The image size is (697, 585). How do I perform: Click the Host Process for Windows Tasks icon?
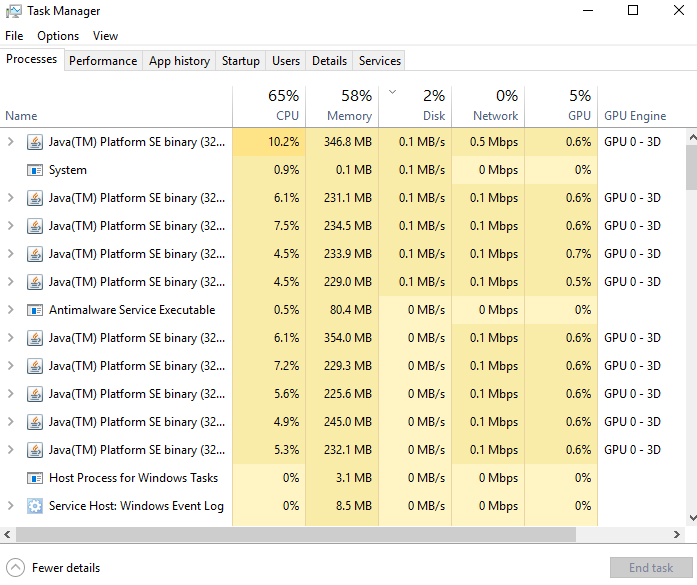coord(35,478)
